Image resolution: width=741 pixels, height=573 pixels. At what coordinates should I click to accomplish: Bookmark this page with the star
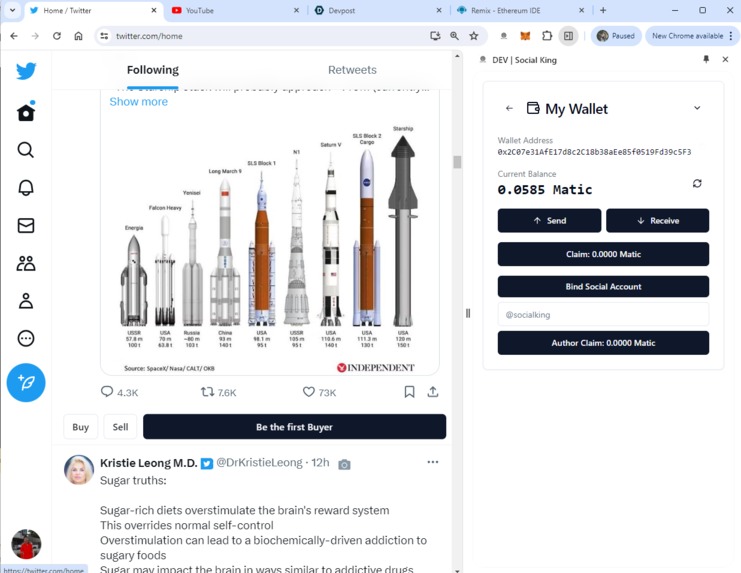(474, 36)
